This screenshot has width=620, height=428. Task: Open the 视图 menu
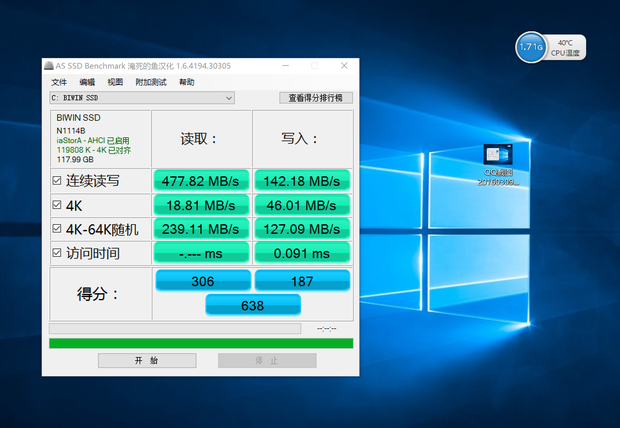[x=115, y=82]
